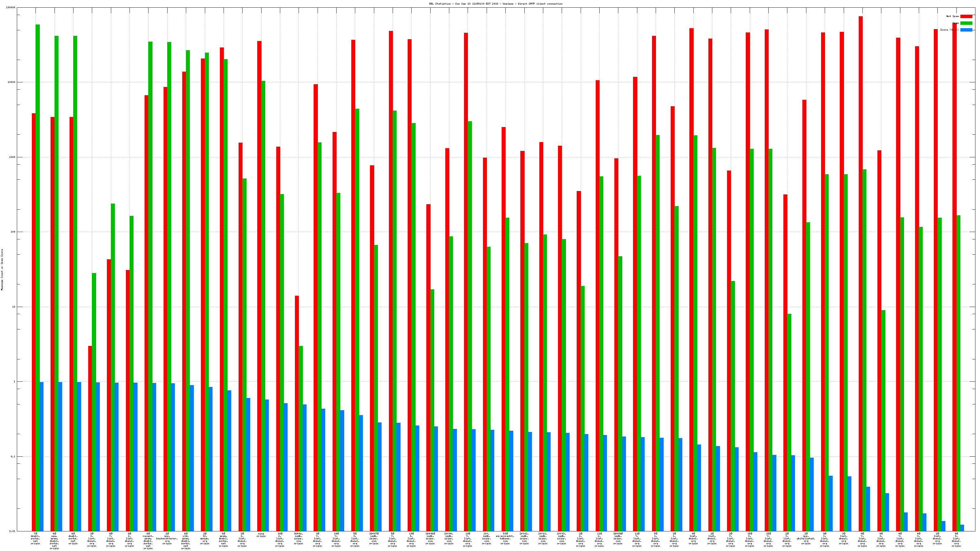Click the 'none origin' x-axis label
This screenshot has width=980, height=551.
pyautogui.click(x=261, y=535)
